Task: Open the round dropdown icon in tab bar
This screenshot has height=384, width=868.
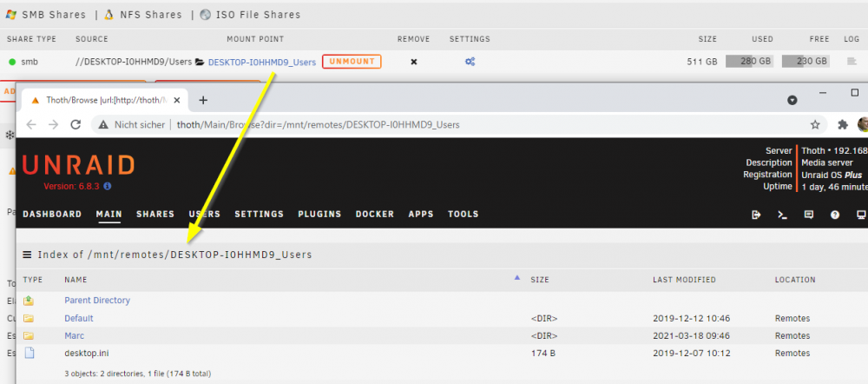Action: pyautogui.click(x=792, y=100)
